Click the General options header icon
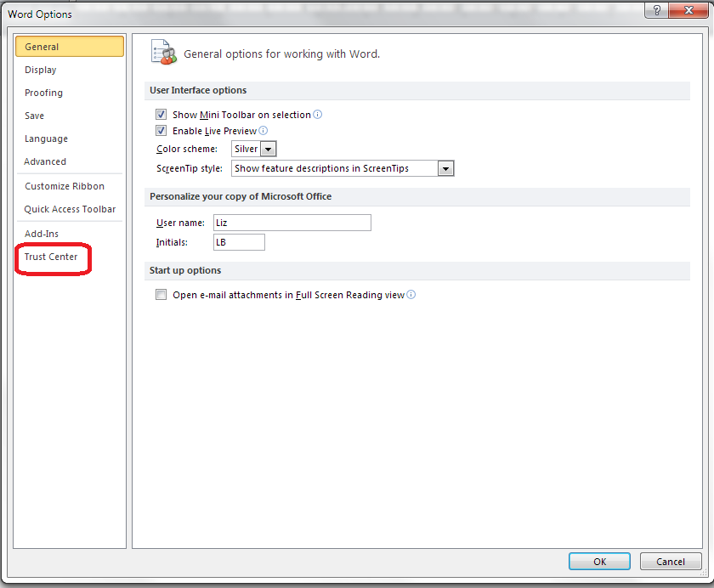This screenshot has width=714, height=588. [163, 53]
